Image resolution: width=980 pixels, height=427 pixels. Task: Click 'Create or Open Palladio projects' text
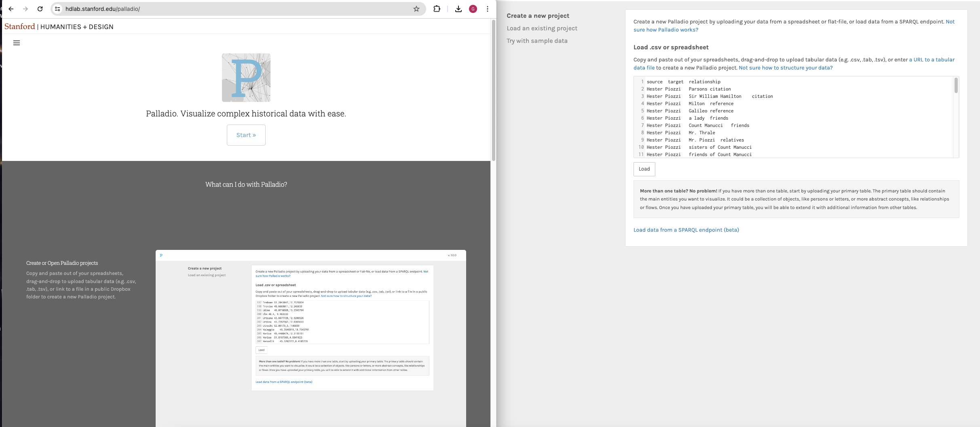62,263
